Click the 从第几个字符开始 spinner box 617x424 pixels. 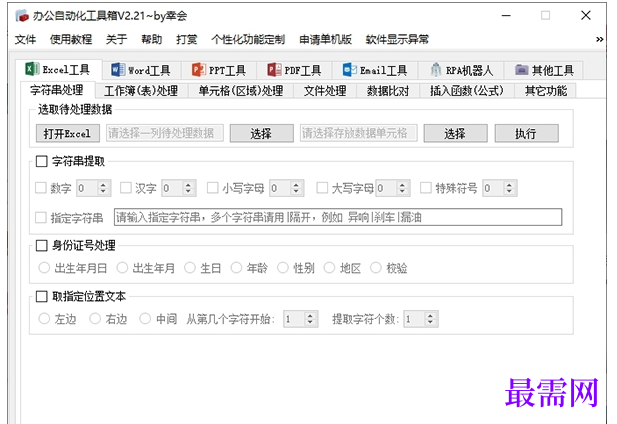click(301, 319)
